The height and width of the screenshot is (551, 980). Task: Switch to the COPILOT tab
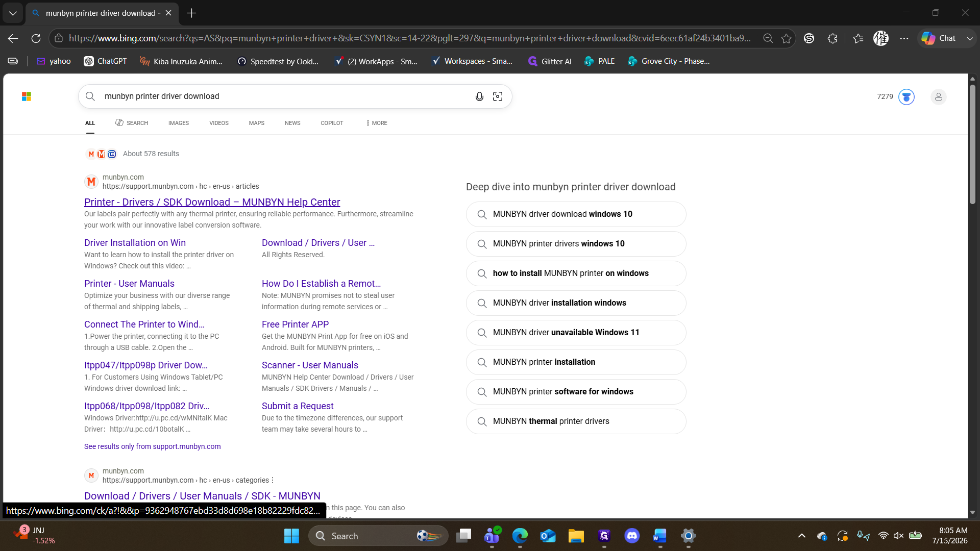332,123
